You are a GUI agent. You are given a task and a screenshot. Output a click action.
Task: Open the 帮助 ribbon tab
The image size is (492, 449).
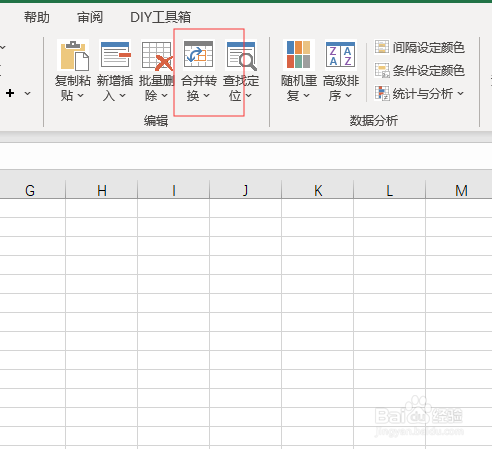tap(37, 17)
